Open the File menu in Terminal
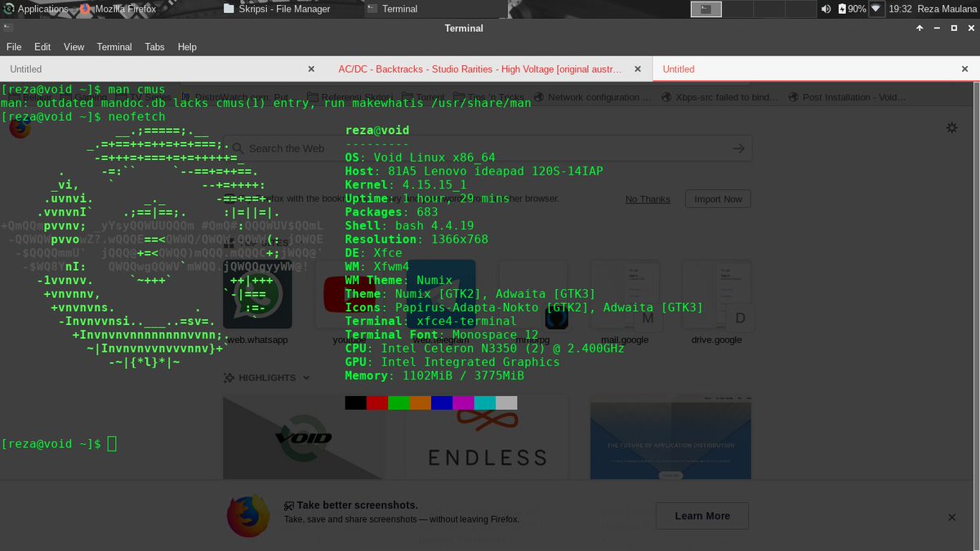Image resolution: width=980 pixels, height=551 pixels. click(14, 47)
